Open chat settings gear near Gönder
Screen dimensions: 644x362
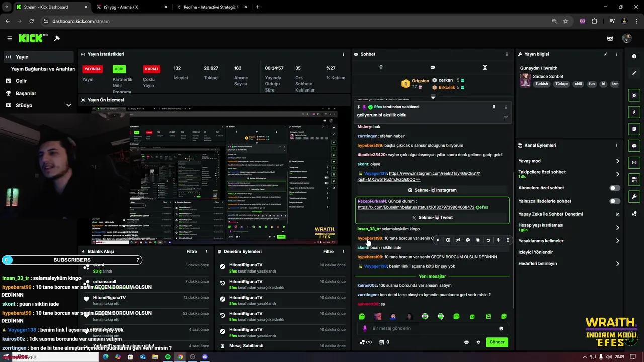pyautogui.click(x=478, y=342)
